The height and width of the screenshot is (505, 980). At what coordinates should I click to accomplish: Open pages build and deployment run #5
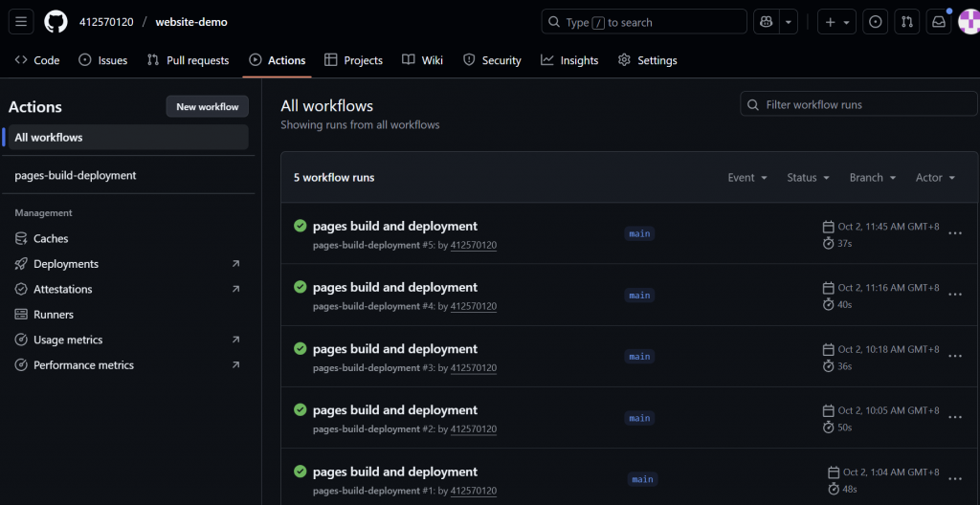[395, 226]
